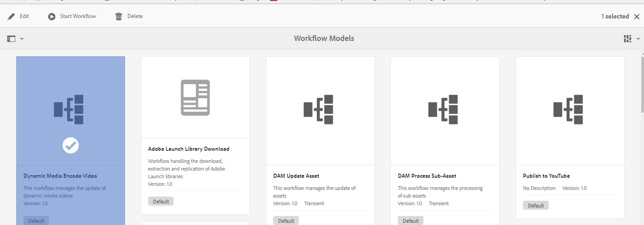The image size is (644, 225).
Task: Click the '1 selected' label
Action: point(615,16)
